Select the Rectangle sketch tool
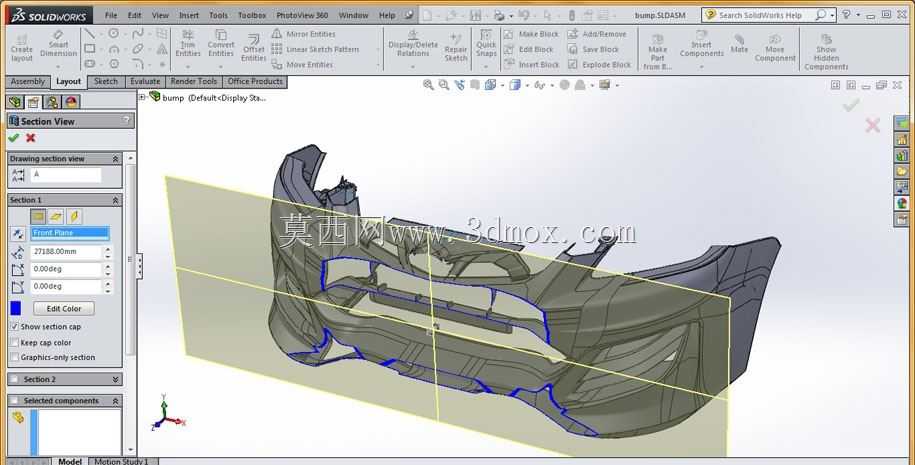This screenshot has height=465, width=915. click(x=89, y=48)
